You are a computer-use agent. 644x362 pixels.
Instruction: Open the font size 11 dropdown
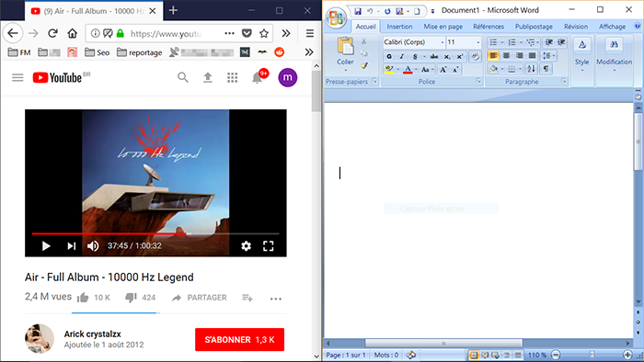tap(478, 42)
